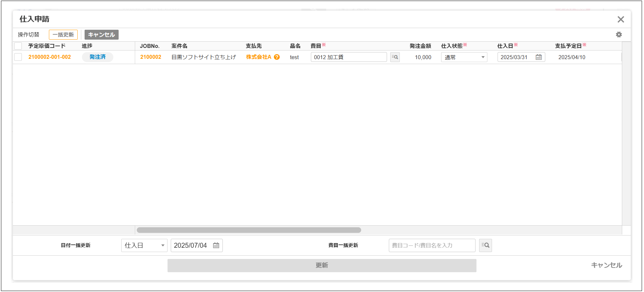This screenshot has width=644, height=292.
Task: Open calendar icon in 日付一括更新 field
Action: [x=216, y=245]
